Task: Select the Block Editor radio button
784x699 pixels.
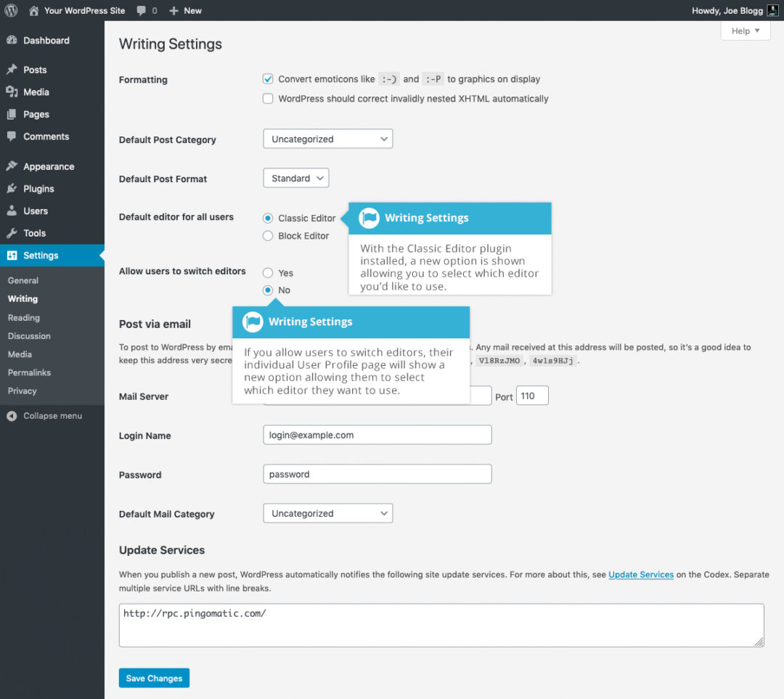Action: pos(269,235)
